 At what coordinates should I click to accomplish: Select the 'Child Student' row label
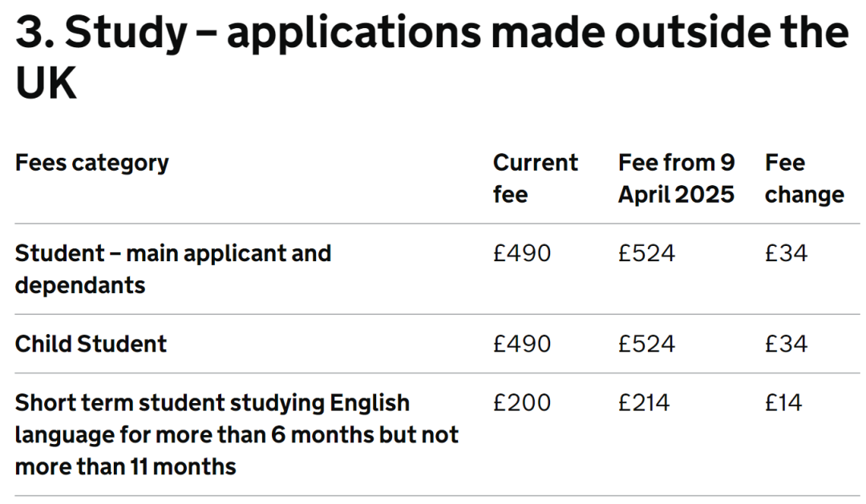coord(91,344)
